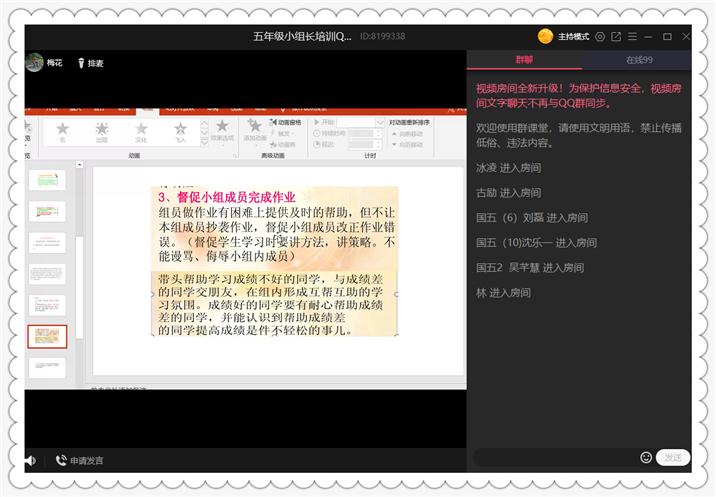Select the highlighted slide thumbnail in PowerPoint
Viewport: 716px width, 497px height.
[47, 337]
